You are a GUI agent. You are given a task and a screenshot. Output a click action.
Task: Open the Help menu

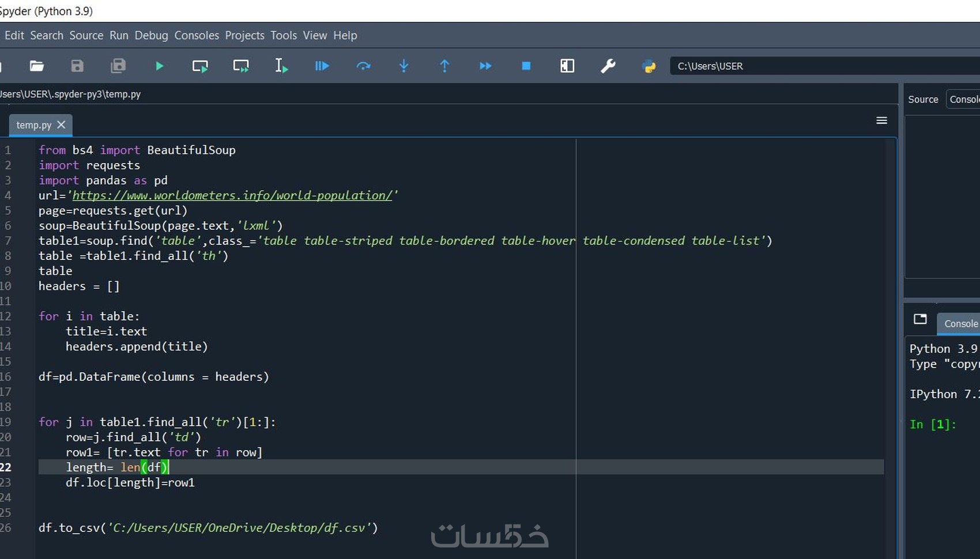coord(345,35)
